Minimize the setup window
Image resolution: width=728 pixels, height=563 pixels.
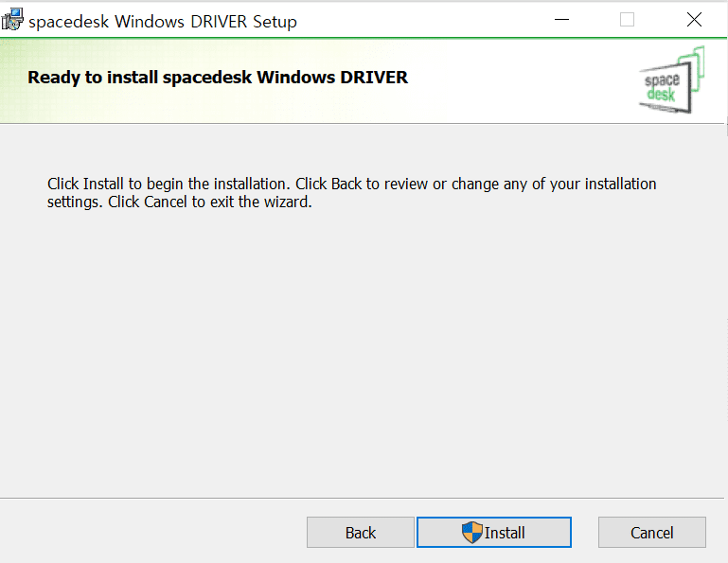click(x=561, y=20)
